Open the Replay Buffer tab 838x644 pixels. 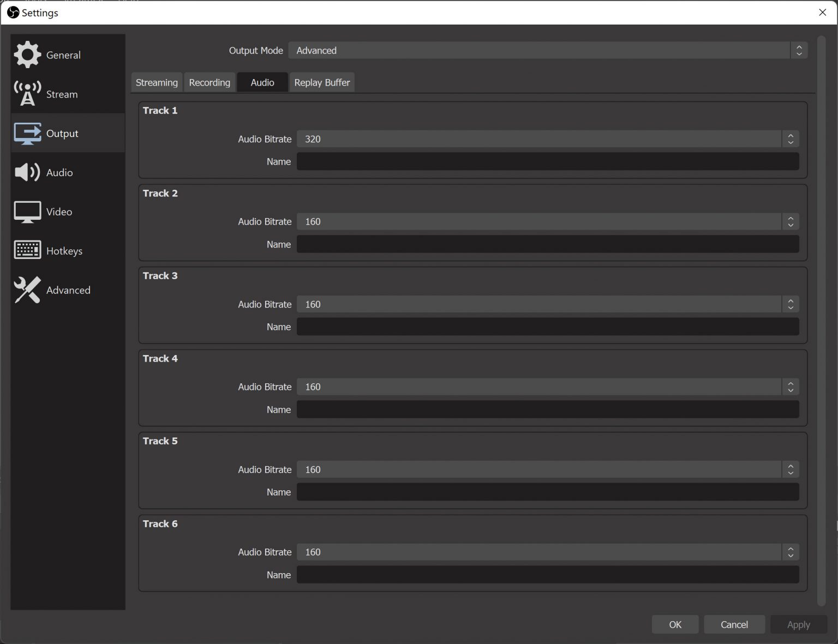322,82
